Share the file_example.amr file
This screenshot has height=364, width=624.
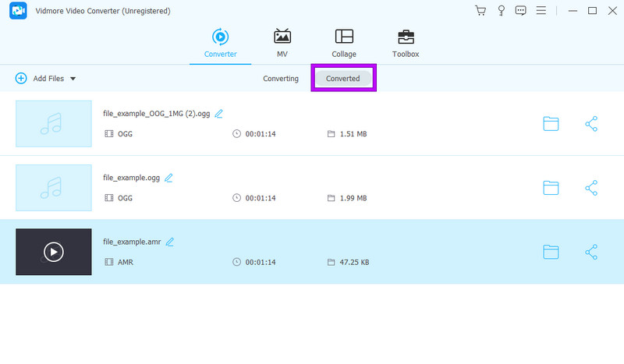[x=591, y=252]
